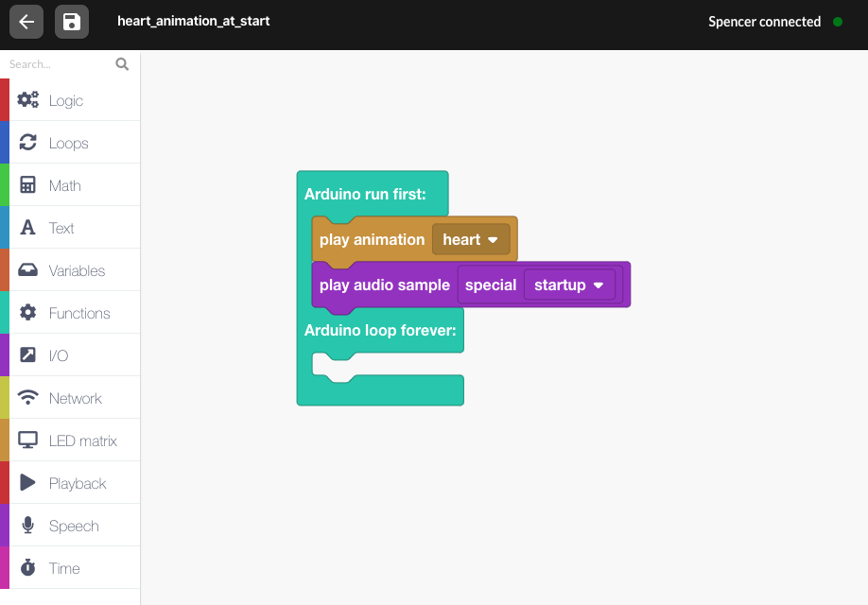Click the search magnifier icon
868x605 pixels.
pos(122,64)
